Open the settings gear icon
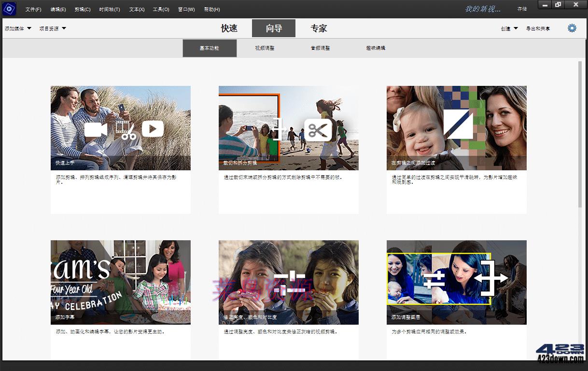588x371 pixels. tap(572, 28)
